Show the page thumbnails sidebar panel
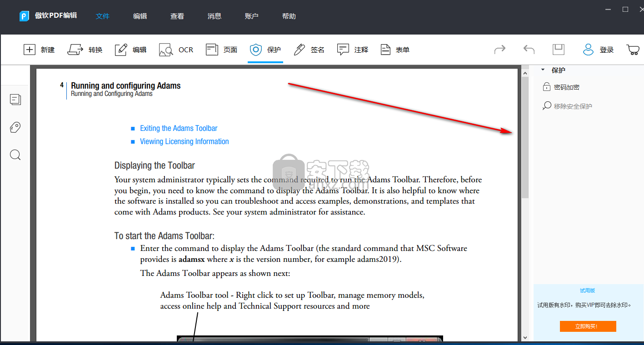The height and width of the screenshot is (345, 644). click(x=15, y=100)
